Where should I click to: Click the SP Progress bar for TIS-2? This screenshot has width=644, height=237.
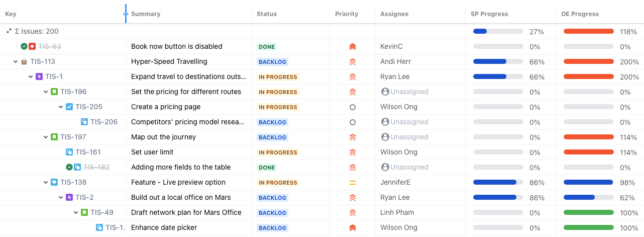[498, 197]
